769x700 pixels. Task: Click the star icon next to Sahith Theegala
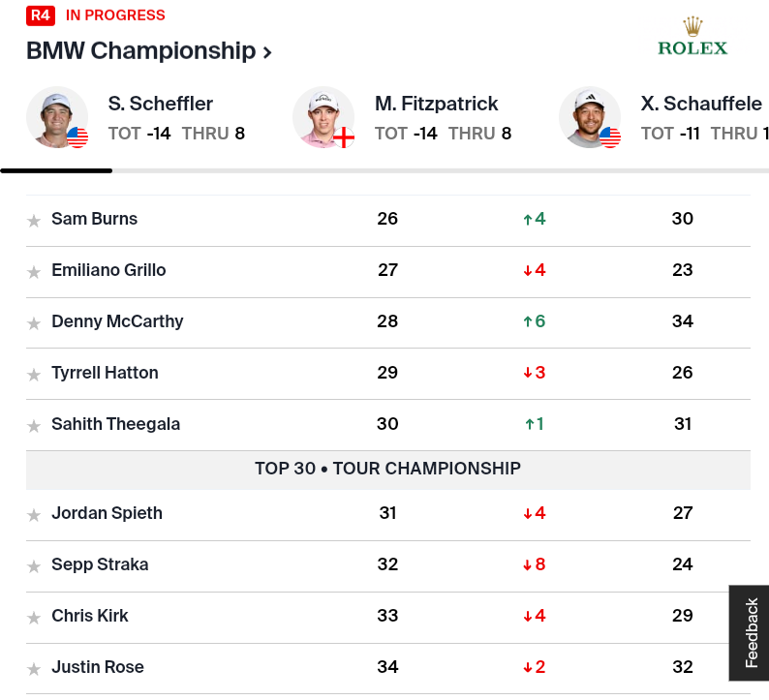click(34, 426)
